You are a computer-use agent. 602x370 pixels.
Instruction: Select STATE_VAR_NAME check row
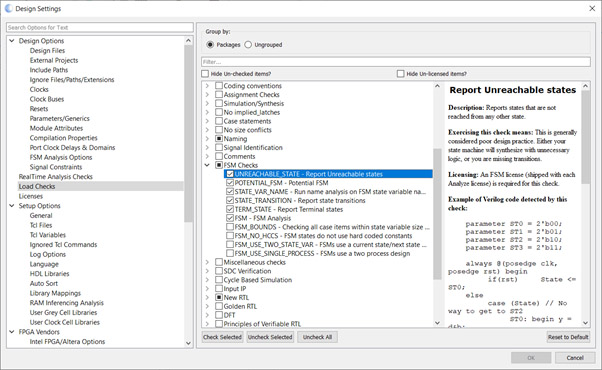tap(330, 192)
